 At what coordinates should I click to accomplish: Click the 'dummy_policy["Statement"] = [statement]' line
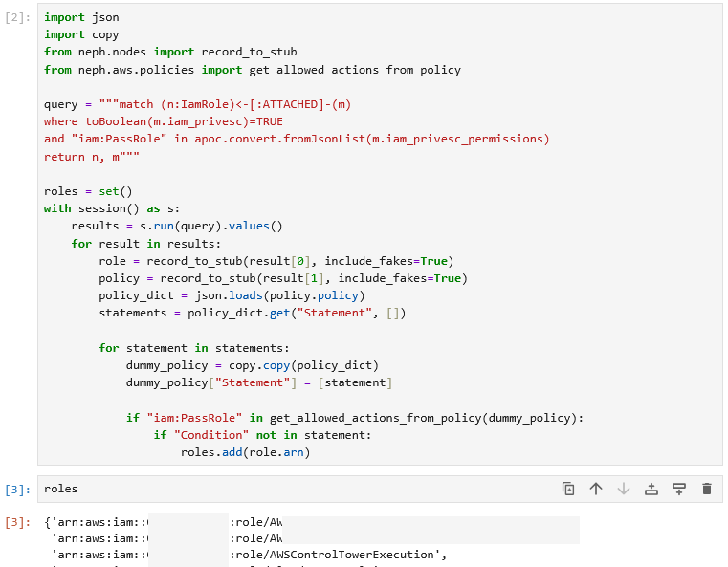tap(259, 382)
